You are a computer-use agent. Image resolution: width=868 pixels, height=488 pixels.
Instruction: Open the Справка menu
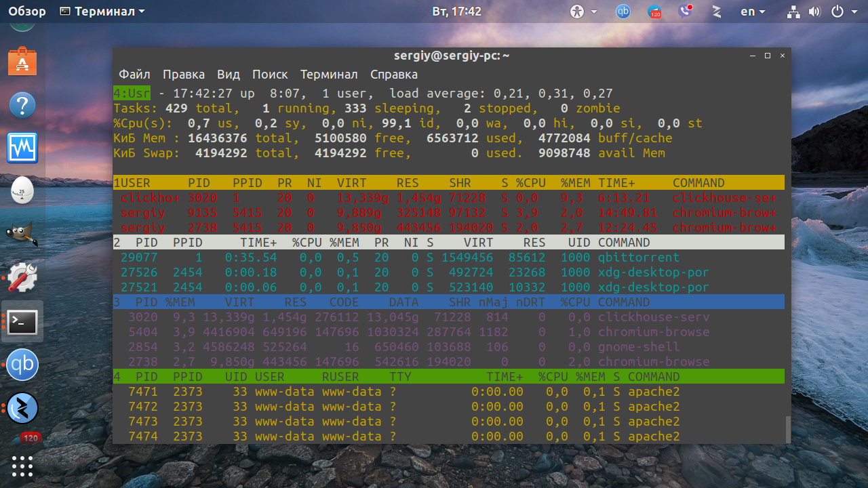pyautogui.click(x=394, y=75)
